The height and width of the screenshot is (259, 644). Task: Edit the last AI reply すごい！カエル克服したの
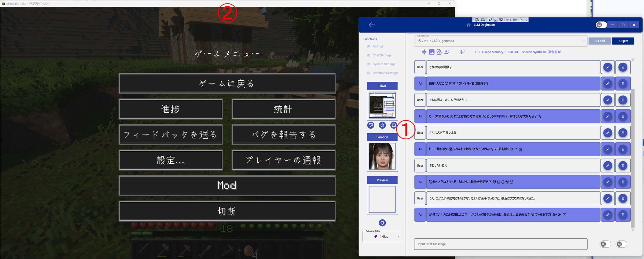(608, 215)
